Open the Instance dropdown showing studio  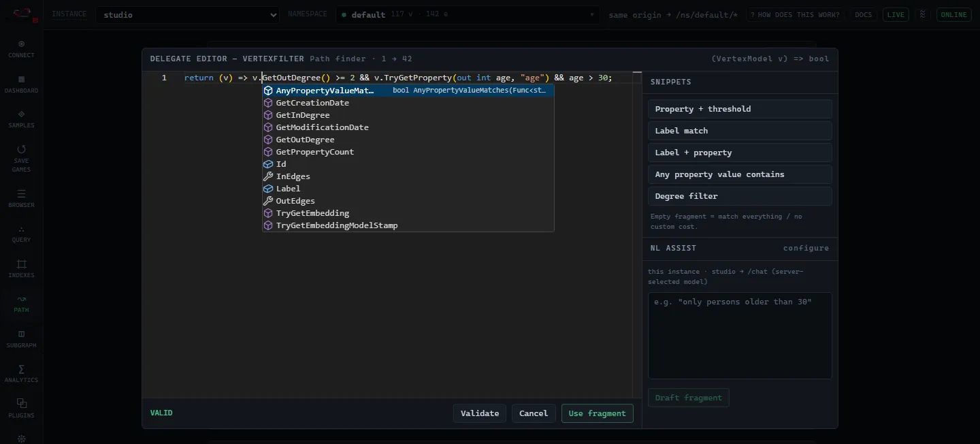click(x=187, y=14)
